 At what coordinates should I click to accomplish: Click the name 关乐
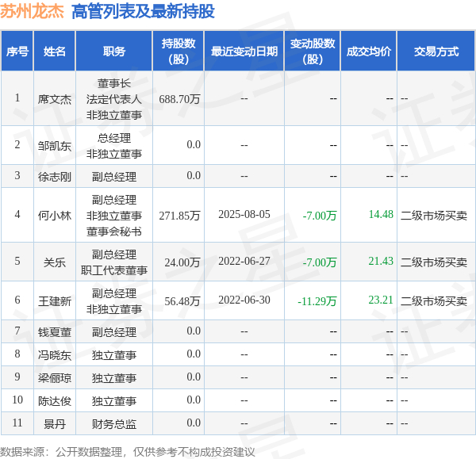(55, 262)
